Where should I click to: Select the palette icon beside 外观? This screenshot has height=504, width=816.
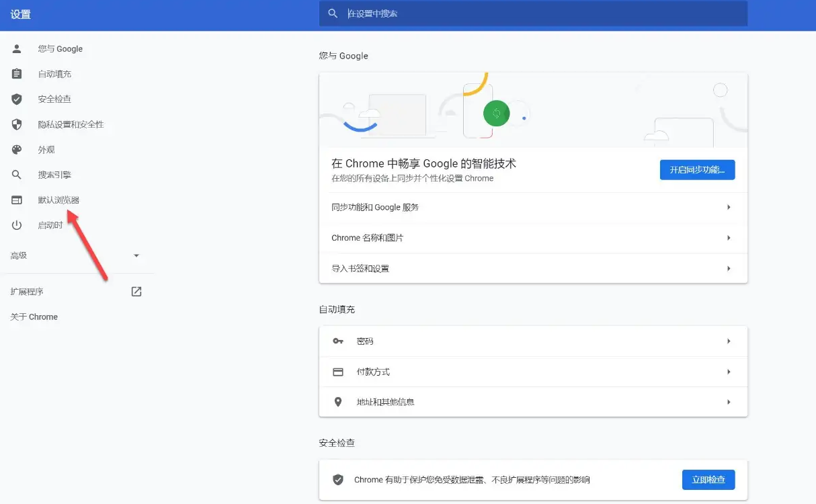tap(16, 149)
